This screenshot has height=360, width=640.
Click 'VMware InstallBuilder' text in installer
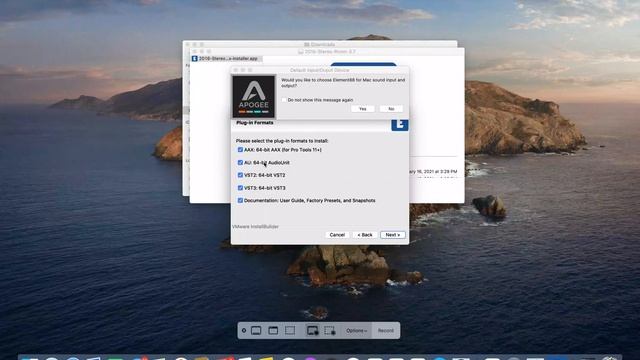tap(256, 227)
